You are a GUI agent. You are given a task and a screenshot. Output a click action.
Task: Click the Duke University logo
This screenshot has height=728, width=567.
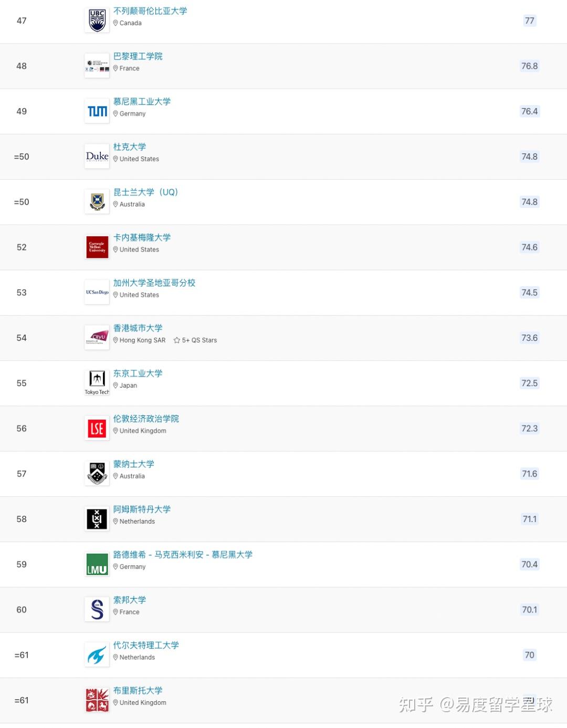97,157
